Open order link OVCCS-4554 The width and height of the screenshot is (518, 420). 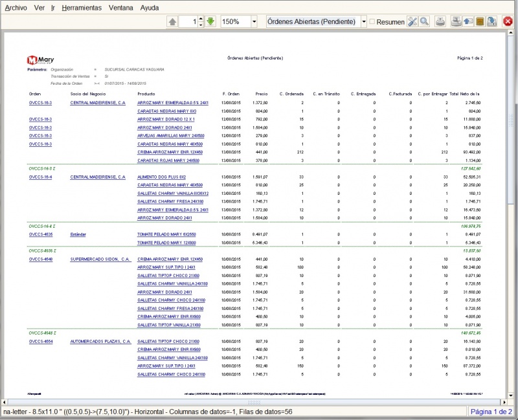coord(41,342)
